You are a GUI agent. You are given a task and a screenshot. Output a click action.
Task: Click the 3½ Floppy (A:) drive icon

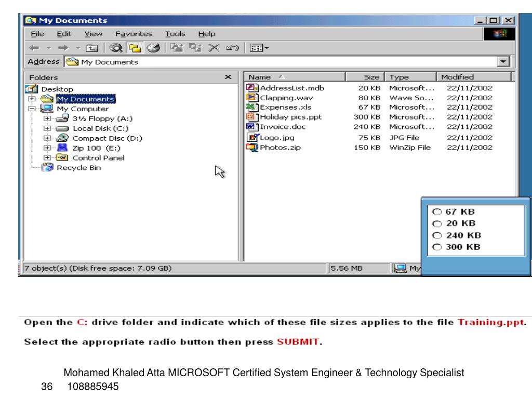(x=62, y=118)
